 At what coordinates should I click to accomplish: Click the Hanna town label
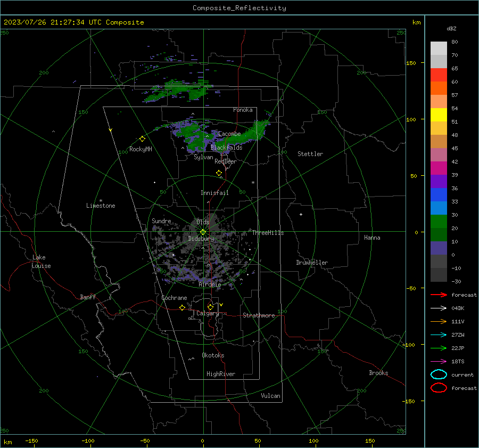pos(372,238)
